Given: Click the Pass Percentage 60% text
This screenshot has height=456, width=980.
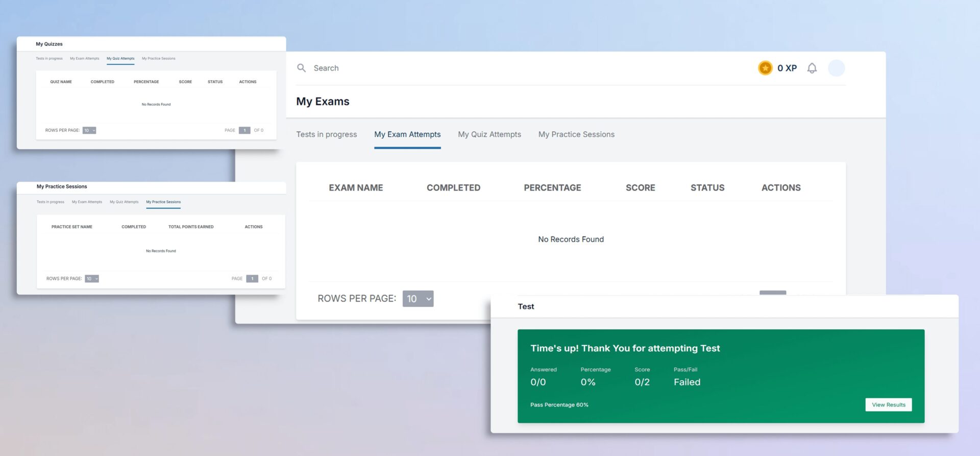Looking at the screenshot, I should pyautogui.click(x=559, y=405).
